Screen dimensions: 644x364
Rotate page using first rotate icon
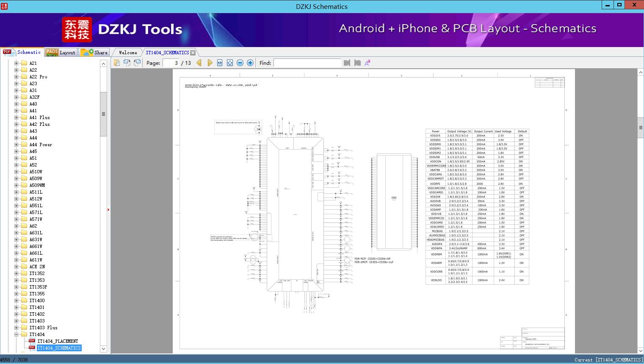coord(127,63)
